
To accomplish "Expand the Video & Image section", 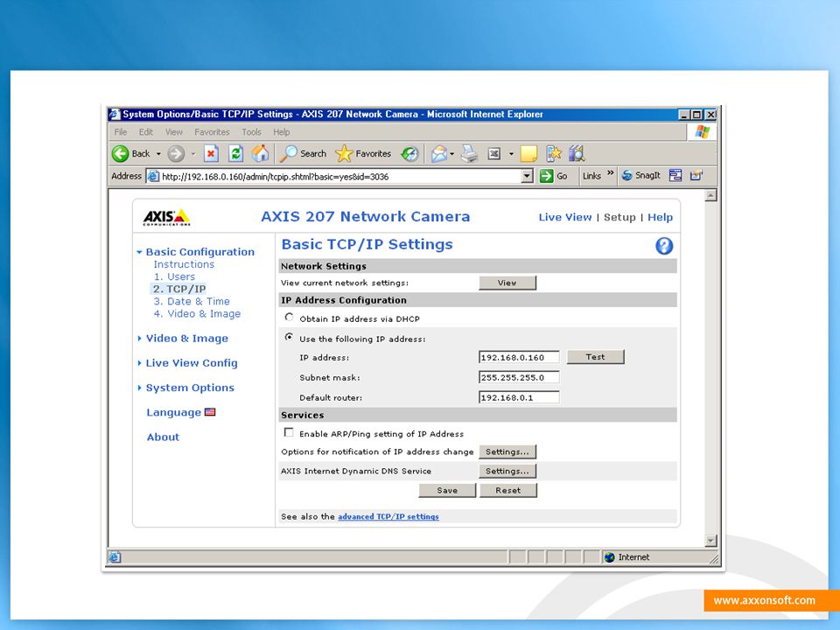I will point(139,338).
